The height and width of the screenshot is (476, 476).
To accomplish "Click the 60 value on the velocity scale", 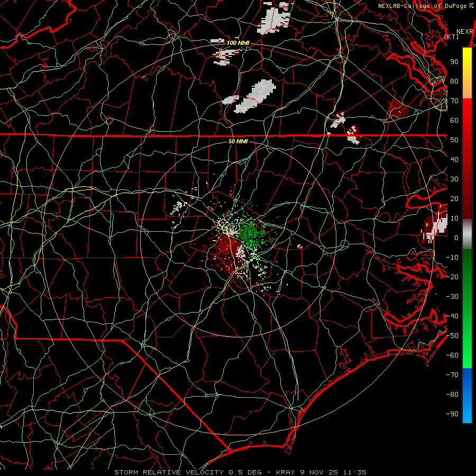I will [x=454, y=120].
